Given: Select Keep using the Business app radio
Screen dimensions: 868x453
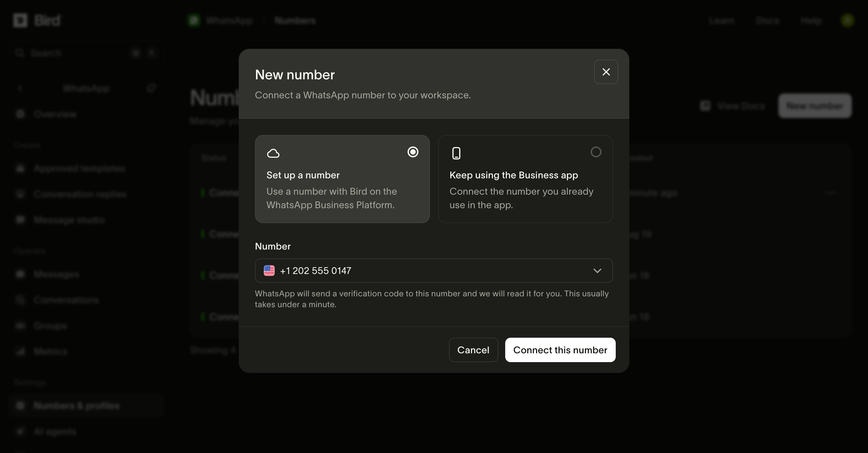Looking at the screenshot, I should [596, 152].
